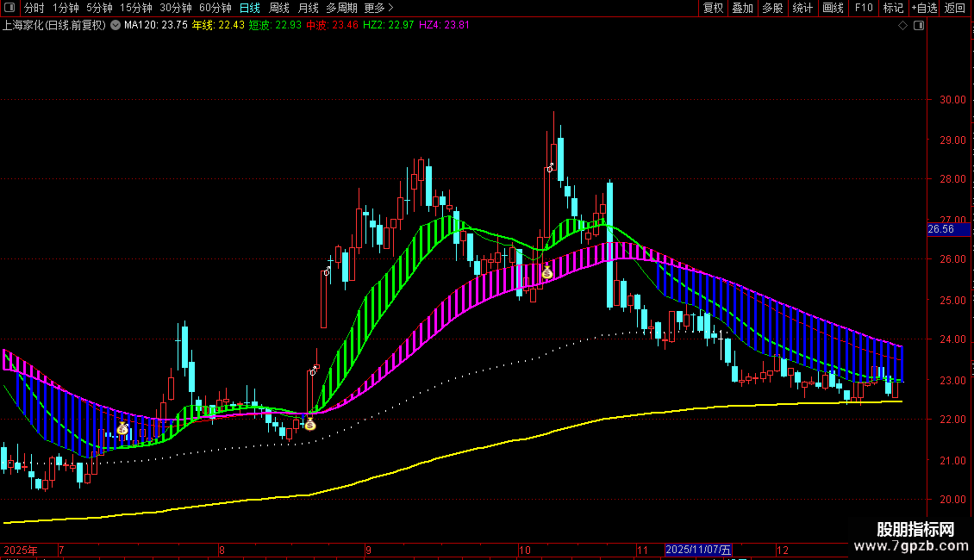
Task: Click the male-symbol marker near price 26 in late August
Action: pos(328,271)
